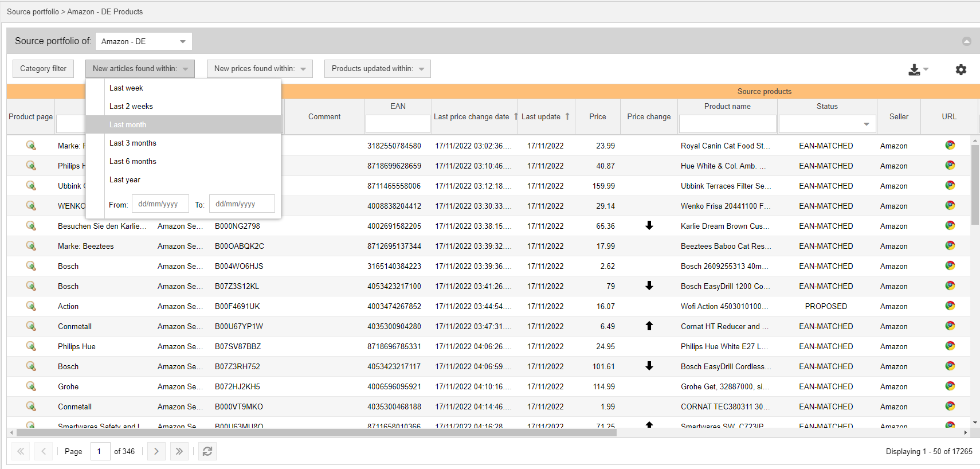The image size is (980, 469).
Task: Choose Last week option
Action: coord(183,88)
